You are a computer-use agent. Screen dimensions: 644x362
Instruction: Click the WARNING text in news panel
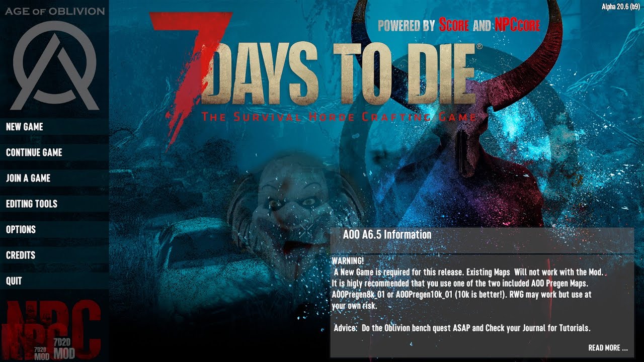point(348,260)
